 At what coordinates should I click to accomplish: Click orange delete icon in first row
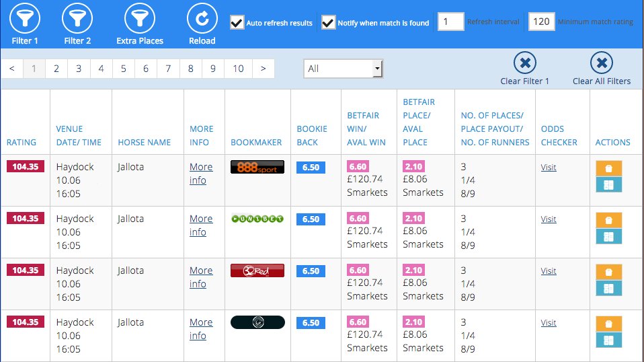point(608,168)
